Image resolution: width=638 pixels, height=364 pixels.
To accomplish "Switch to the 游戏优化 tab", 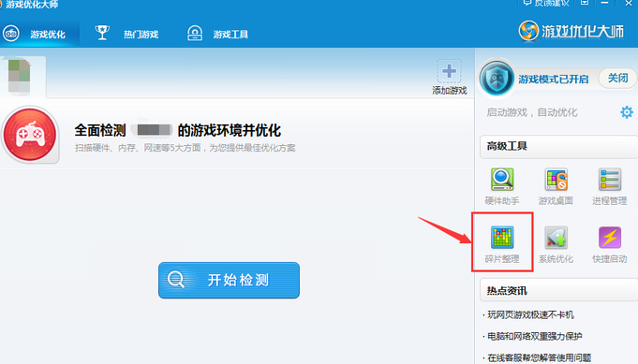I will (39, 34).
